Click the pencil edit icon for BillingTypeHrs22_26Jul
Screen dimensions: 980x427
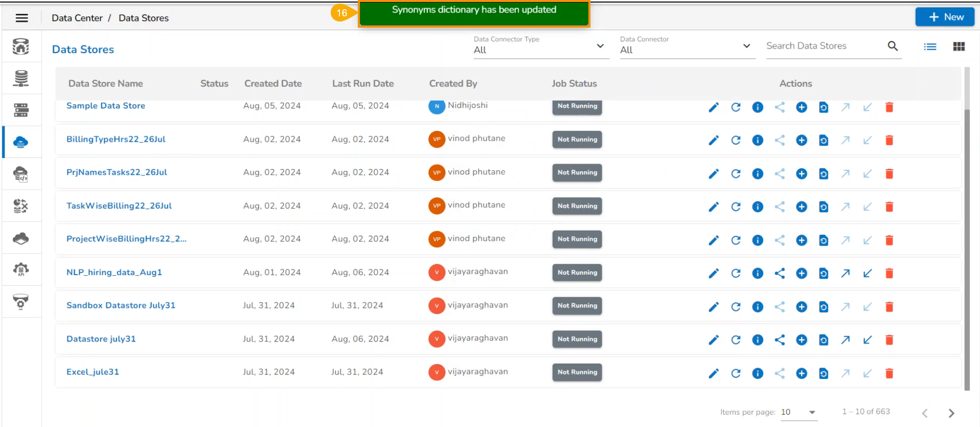(713, 140)
